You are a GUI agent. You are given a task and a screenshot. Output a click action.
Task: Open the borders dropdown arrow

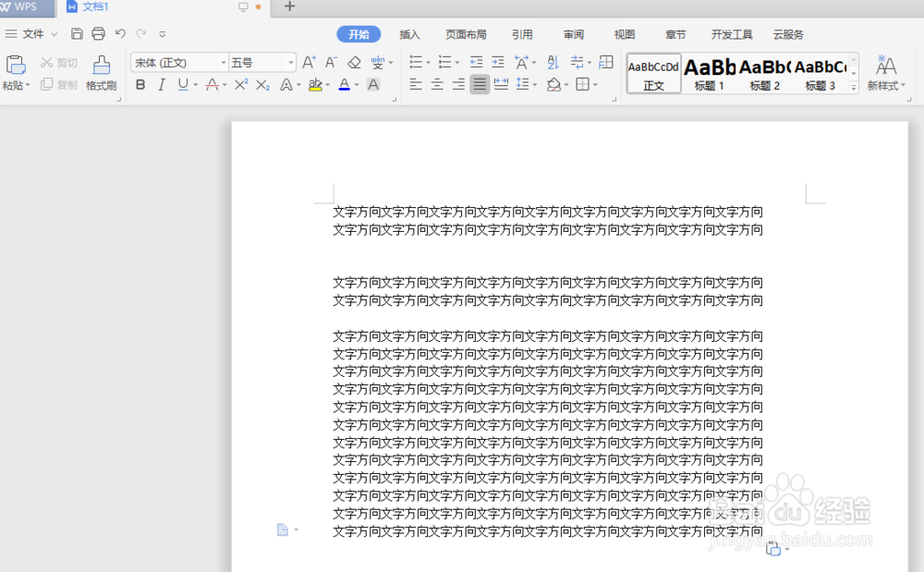pyautogui.click(x=596, y=85)
